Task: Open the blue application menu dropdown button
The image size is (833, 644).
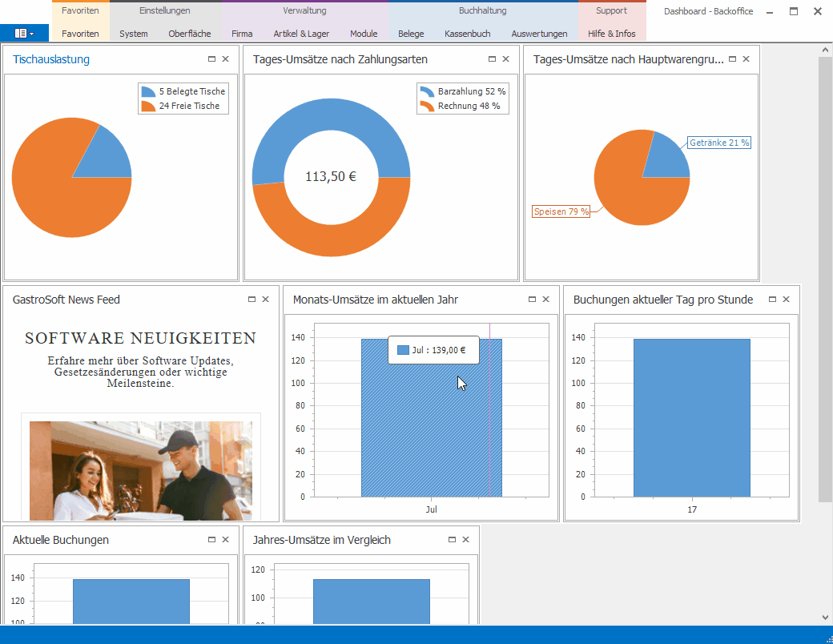Action: point(25,33)
